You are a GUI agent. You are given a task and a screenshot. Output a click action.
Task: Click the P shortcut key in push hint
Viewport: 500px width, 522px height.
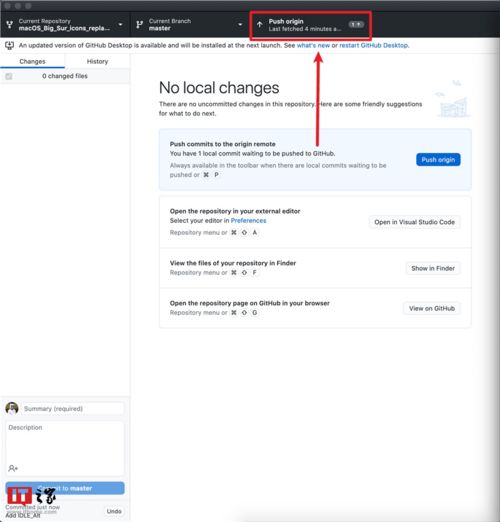(216, 175)
